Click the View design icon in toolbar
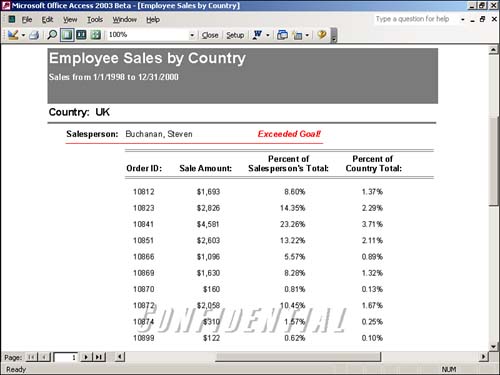The image size is (500, 375). coord(13,35)
